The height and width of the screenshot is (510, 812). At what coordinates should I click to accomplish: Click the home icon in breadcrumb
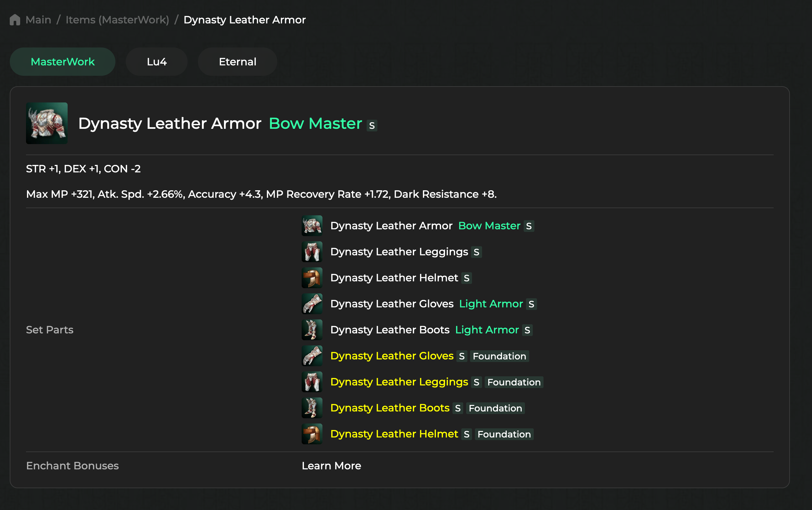tap(15, 20)
